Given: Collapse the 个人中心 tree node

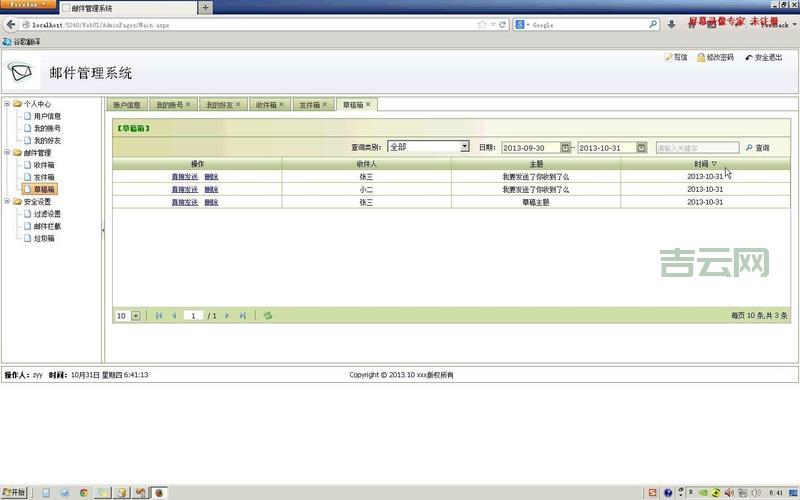Looking at the screenshot, I should (x=7, y=104).
